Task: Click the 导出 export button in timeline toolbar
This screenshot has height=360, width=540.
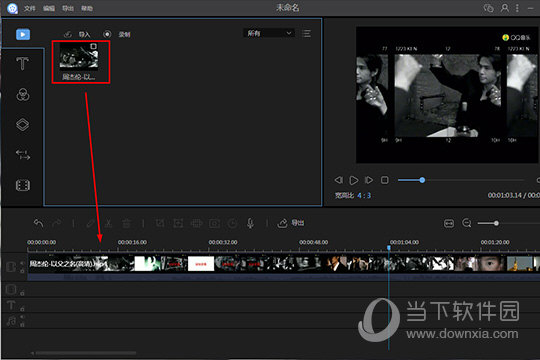Action: [291, 223]
